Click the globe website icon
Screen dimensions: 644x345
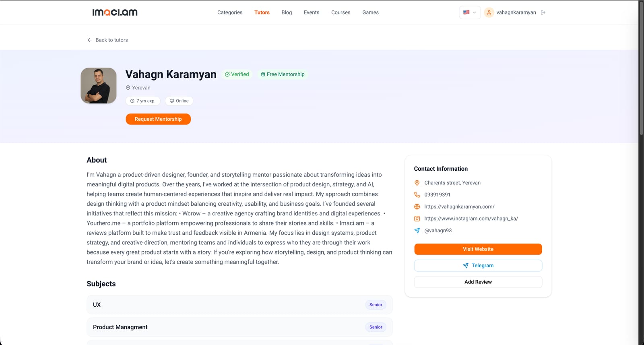point(417,207)
